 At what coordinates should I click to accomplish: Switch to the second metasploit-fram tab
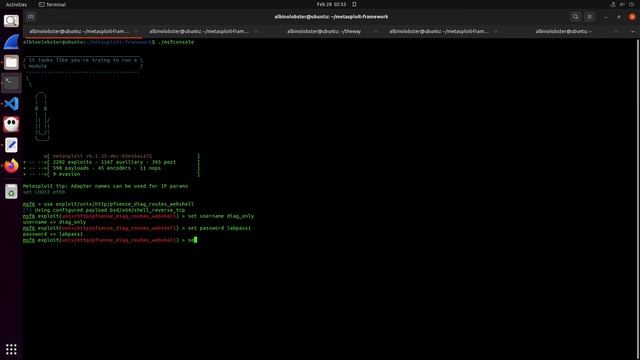[x=199, y=31]
